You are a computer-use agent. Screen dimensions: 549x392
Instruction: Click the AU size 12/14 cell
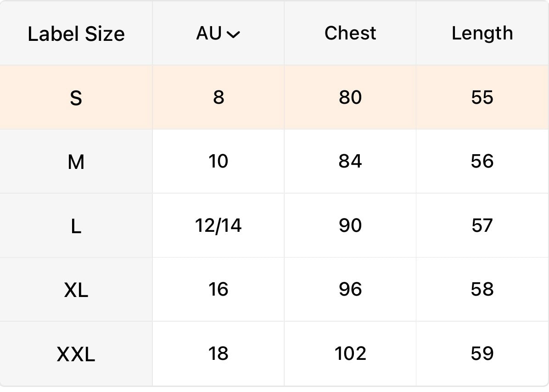tap(218, 225)
